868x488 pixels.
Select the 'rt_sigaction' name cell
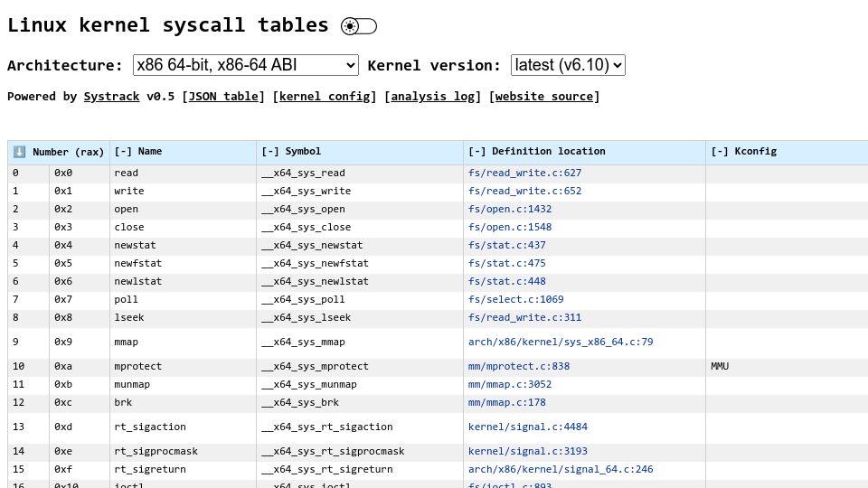click(183, 427)
